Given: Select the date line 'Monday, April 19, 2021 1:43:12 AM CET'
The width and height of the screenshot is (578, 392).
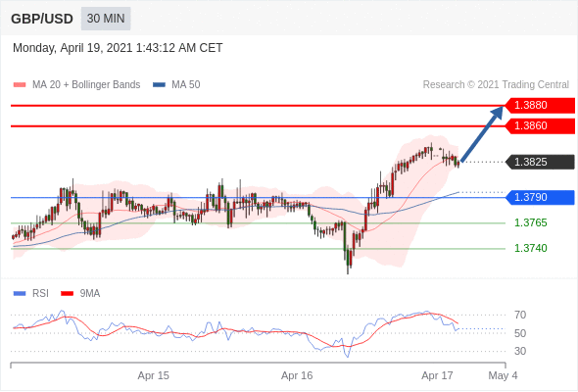Looking at the screenshot, I should [x=118, y=48].
